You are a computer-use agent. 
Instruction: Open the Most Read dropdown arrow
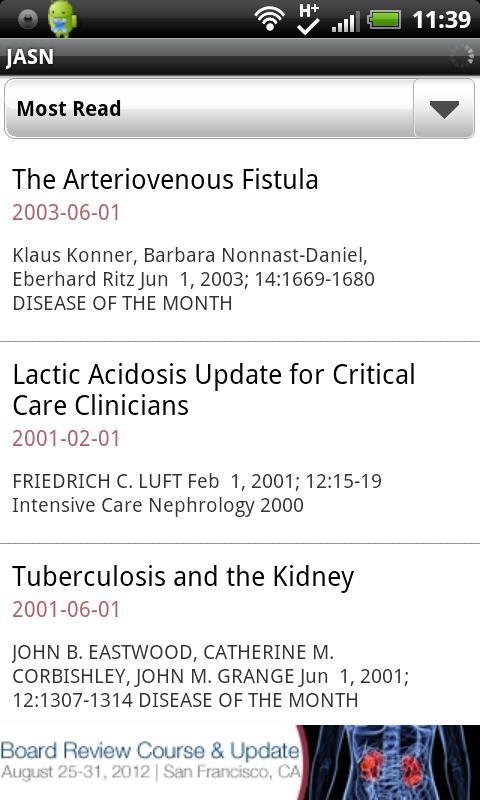444,109
